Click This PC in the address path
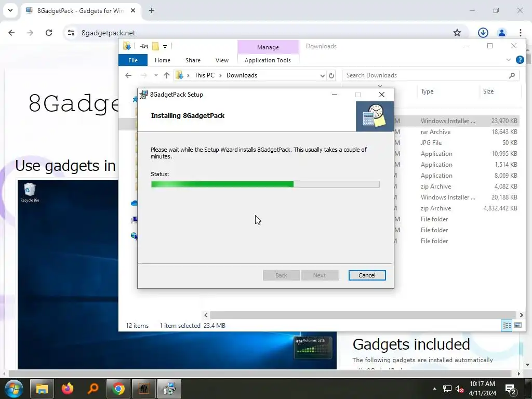 pos(204,75)
